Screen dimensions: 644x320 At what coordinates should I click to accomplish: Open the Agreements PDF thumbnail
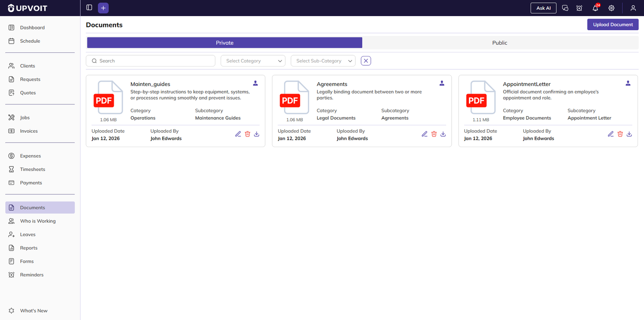pos(294,98)
